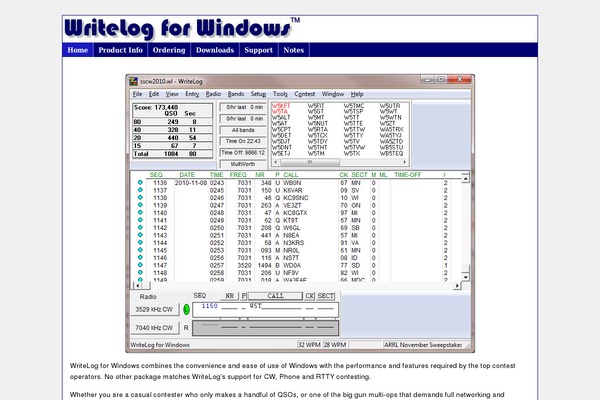
Task: Click the diamond icon for row 1146
Action: [x=140, y=257]
